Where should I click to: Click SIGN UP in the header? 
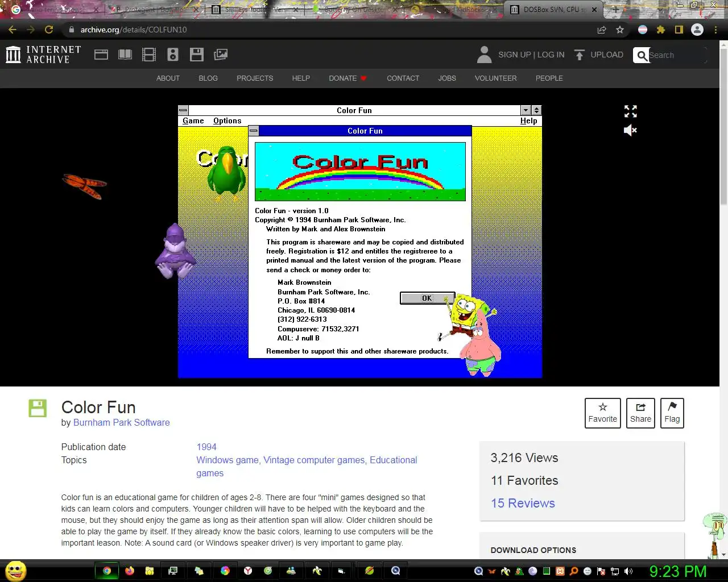tap(514, 55)
